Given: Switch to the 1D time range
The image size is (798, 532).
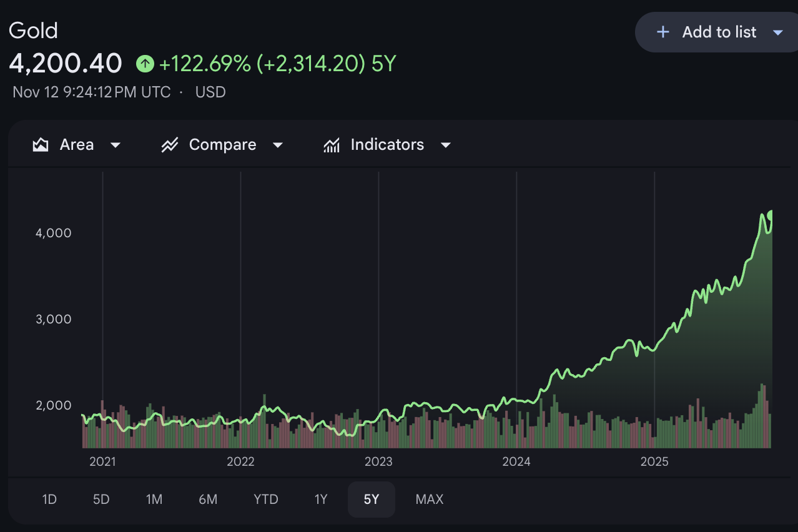Looking at the screenshot, I should [x=49, y=500].
